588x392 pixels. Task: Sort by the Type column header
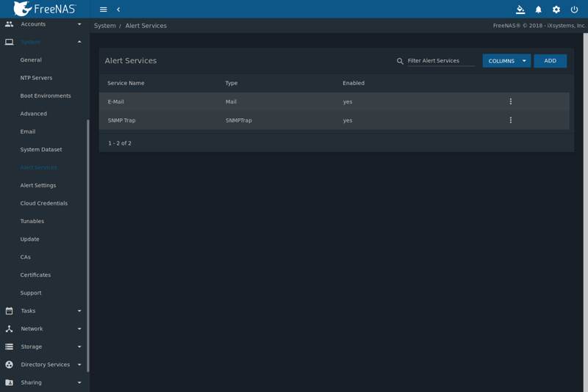point(232,83)
